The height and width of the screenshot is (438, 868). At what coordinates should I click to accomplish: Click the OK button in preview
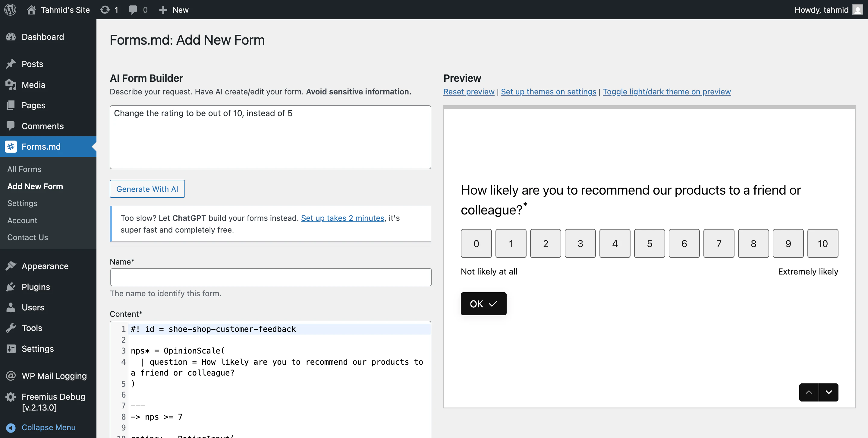[x=483, y=304]
